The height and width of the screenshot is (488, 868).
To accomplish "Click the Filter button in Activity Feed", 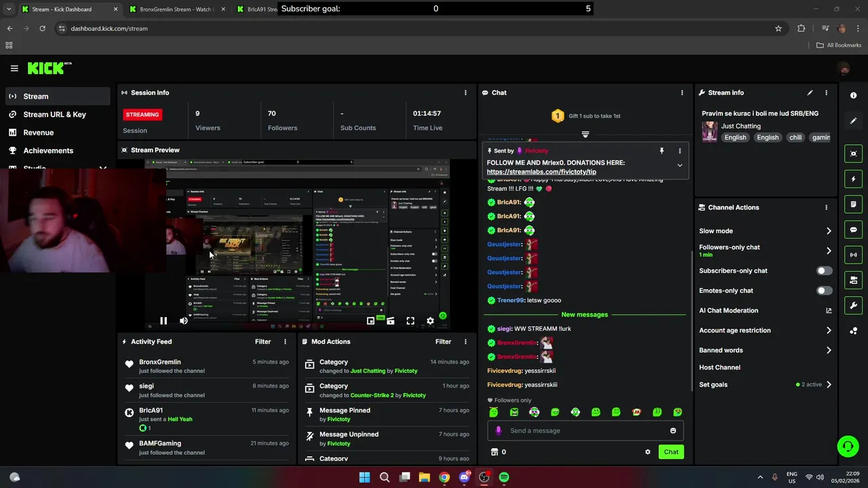I will coord(262,342).
